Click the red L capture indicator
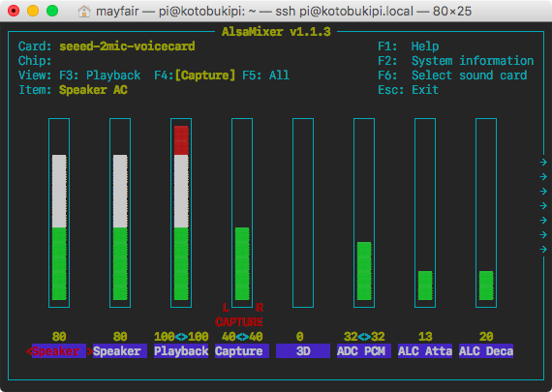The image size is (552, 392). coord(226,308)
